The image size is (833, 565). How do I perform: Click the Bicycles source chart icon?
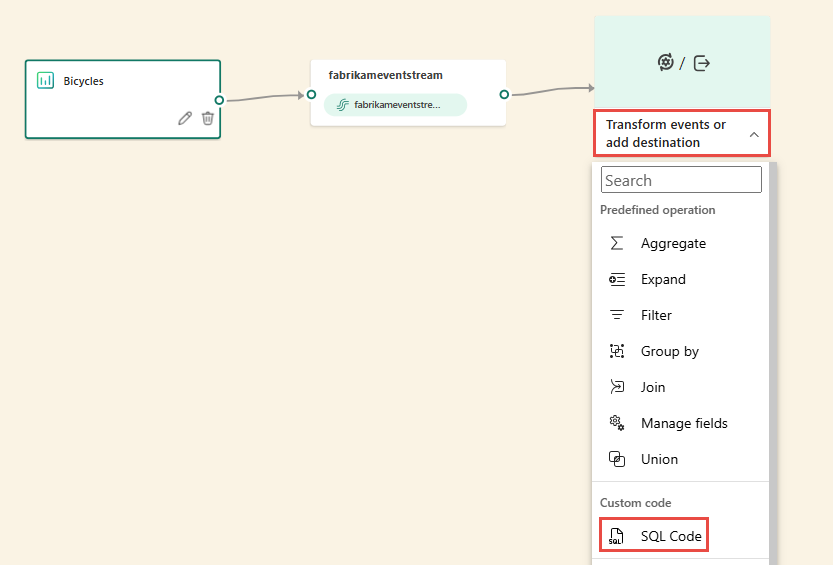click(45, 81)
